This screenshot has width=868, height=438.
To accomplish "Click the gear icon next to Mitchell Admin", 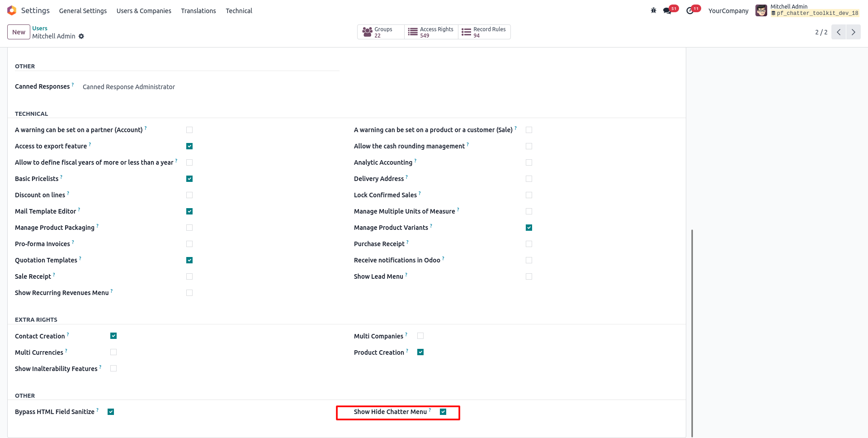I will click(81, 36).
